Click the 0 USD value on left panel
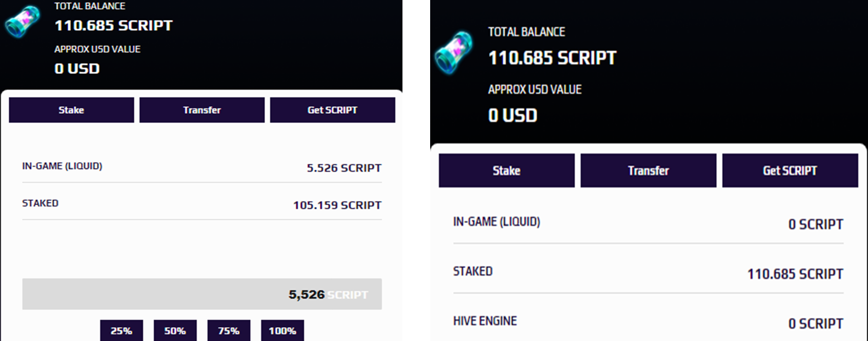Viewport: 868px width, 341px height. pos(77,68)
